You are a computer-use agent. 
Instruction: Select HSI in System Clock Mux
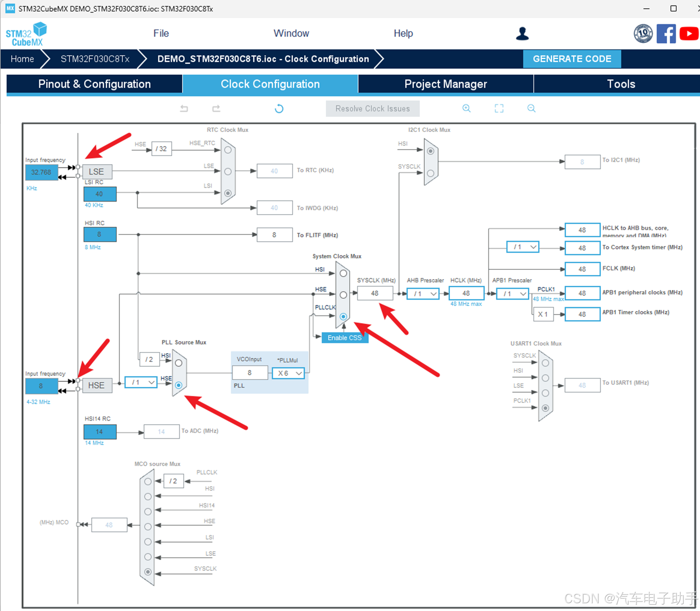(x=343, y=273)
